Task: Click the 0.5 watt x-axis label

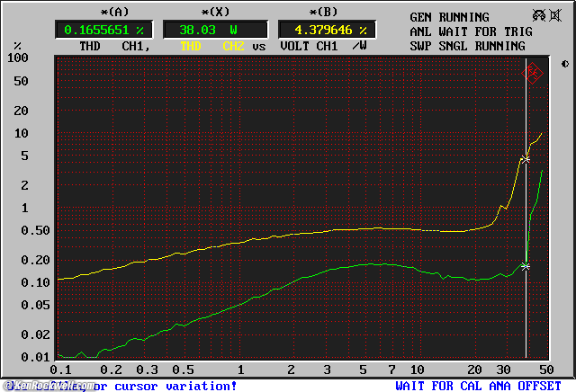Action: pos(184,370)
